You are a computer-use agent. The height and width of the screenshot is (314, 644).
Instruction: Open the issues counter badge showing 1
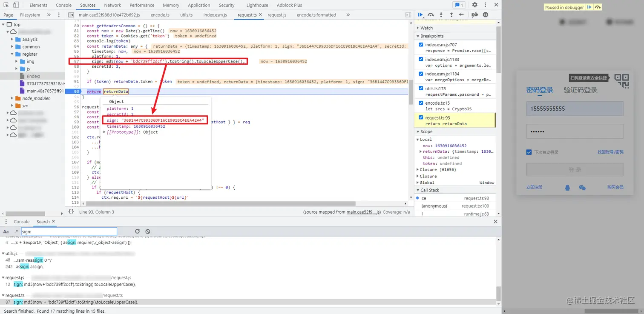point(459,5)
